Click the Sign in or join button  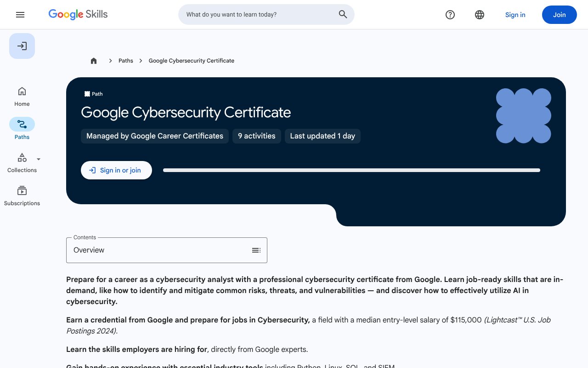[116, 170]
